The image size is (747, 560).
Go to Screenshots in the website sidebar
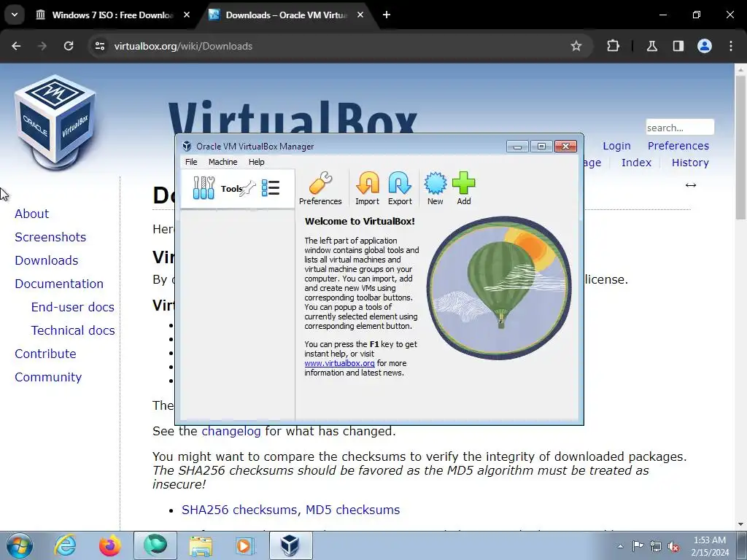(50, 237)
